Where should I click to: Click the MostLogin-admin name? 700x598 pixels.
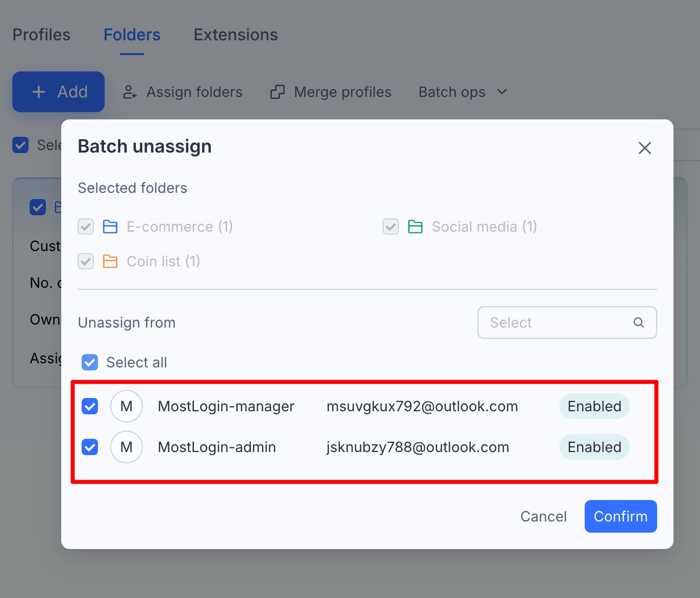(217, 447)
